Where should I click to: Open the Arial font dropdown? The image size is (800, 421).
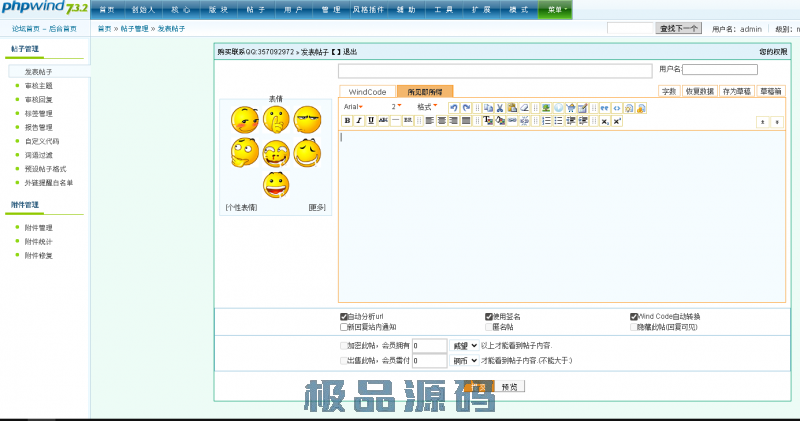[x=354, y=106]
